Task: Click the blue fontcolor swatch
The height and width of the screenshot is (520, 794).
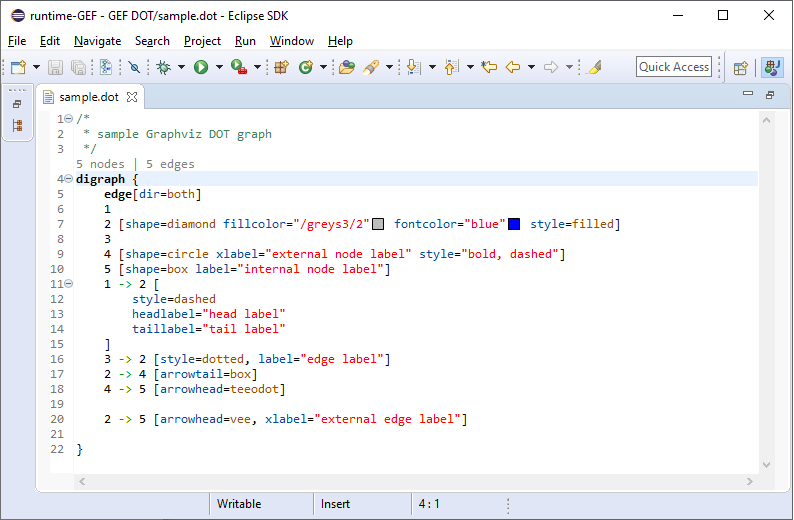Action: click(x=514, y=224)
